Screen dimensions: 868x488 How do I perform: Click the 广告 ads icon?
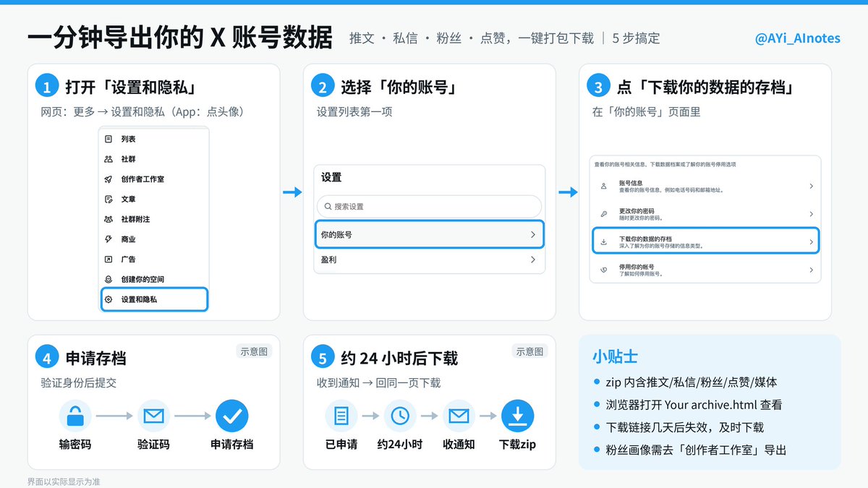point(109,259)
